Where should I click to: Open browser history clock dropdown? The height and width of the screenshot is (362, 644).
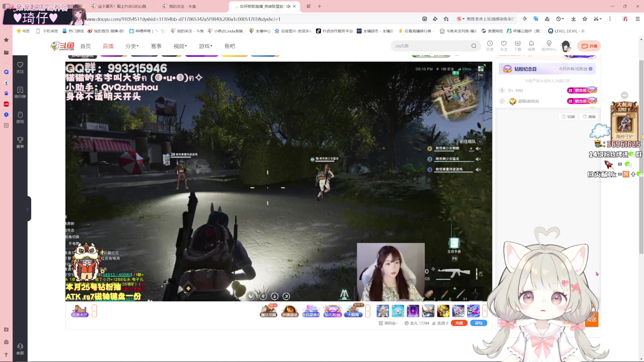tap(560, 19)
